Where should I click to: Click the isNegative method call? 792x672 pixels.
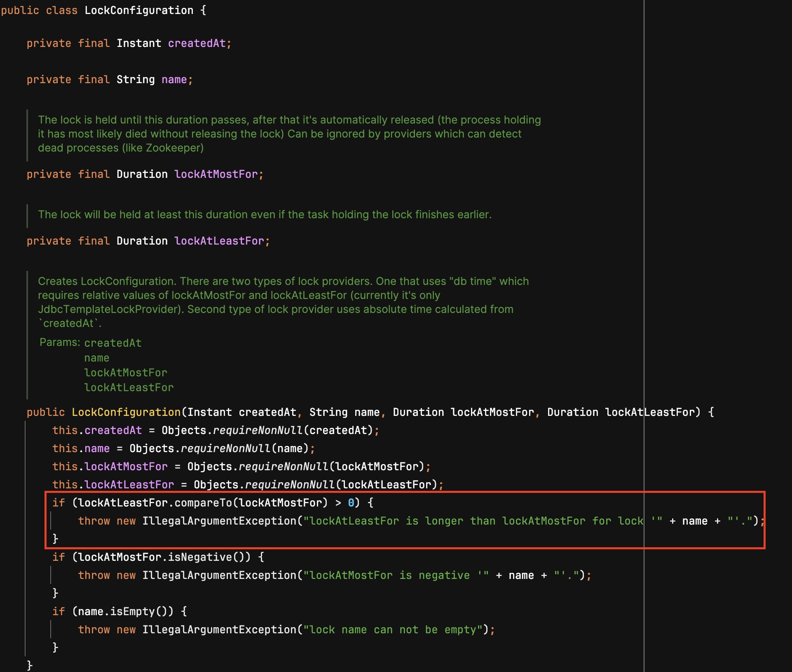click(x=200, y=557)
